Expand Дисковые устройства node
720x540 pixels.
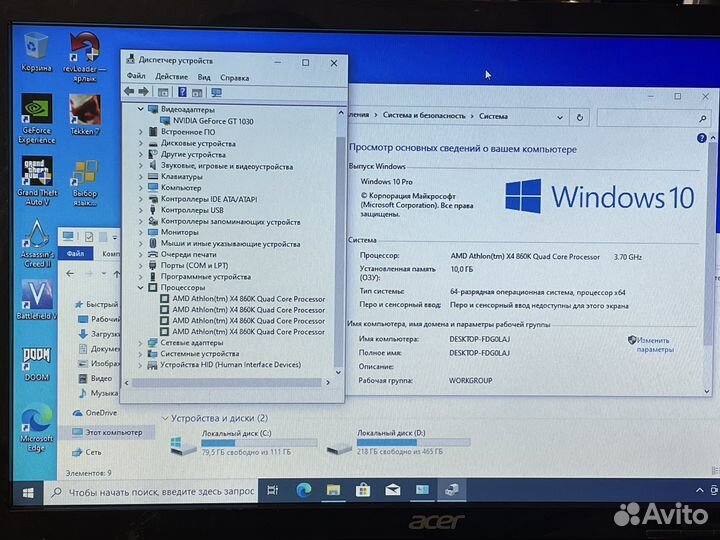coord(141,143)
